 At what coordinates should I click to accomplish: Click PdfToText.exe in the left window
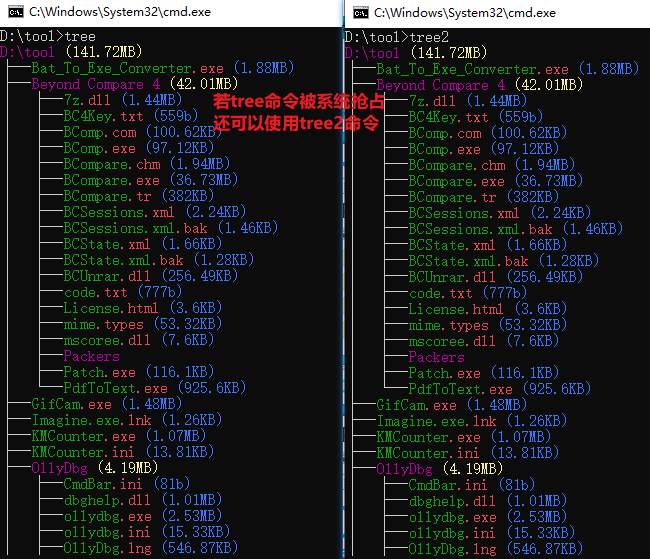[116, 388]
